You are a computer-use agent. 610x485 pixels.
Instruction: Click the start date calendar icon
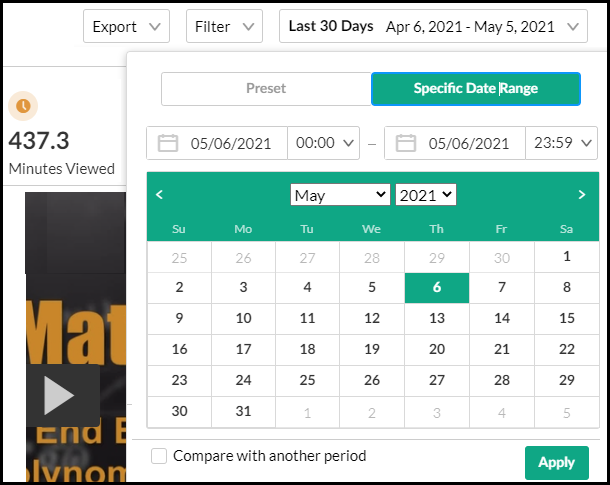pos(168,143)
